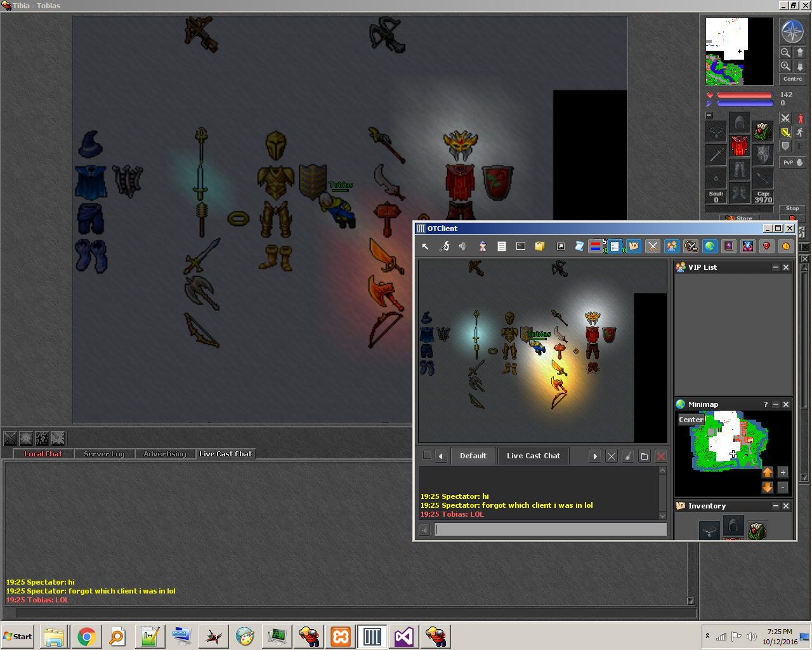The width and height of the screenshot is (812, 650).
Task: Switch to Local Chat tab in Tibia
Action: click(x=43, y=454)
